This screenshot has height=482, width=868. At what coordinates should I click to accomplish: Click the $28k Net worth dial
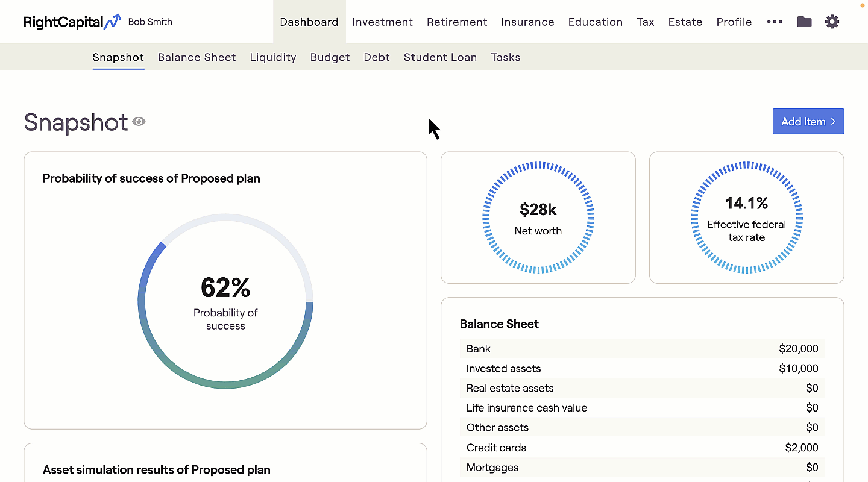(538, 218)
